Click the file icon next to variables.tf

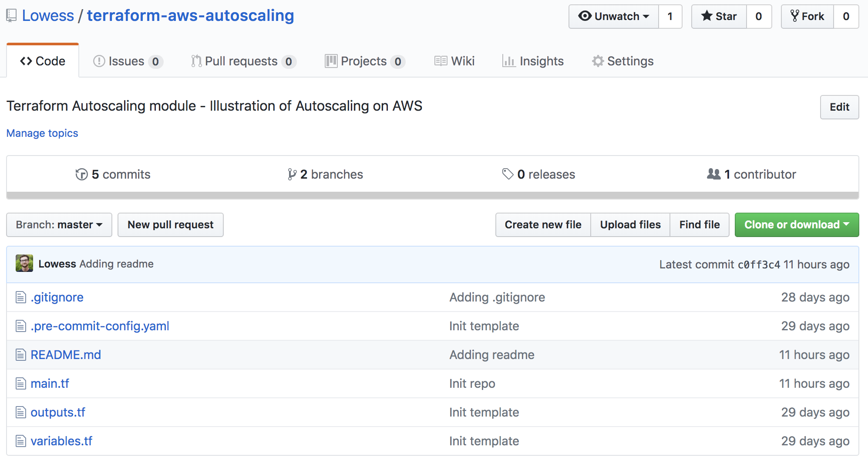pos(21,441)
